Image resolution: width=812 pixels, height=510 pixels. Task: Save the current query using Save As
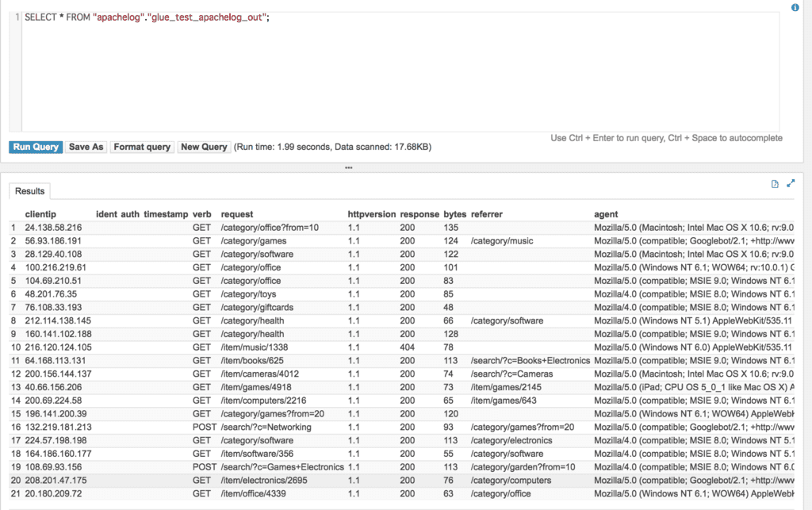(x=85, y=147)
